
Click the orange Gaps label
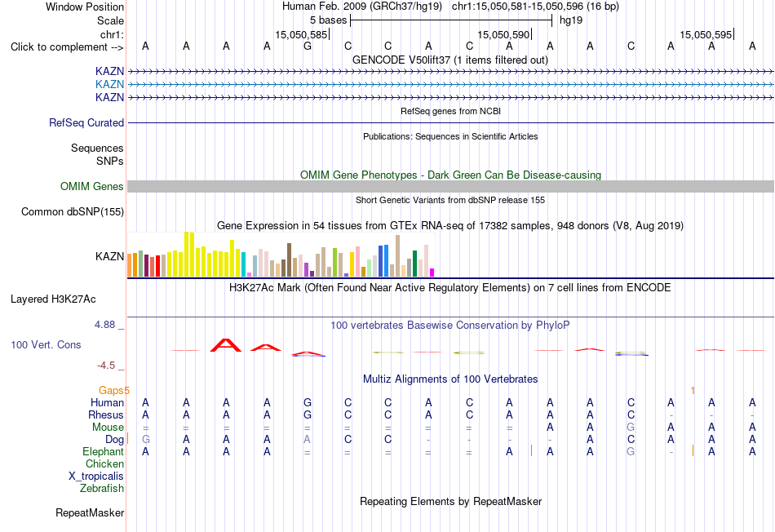coord(111,391)
